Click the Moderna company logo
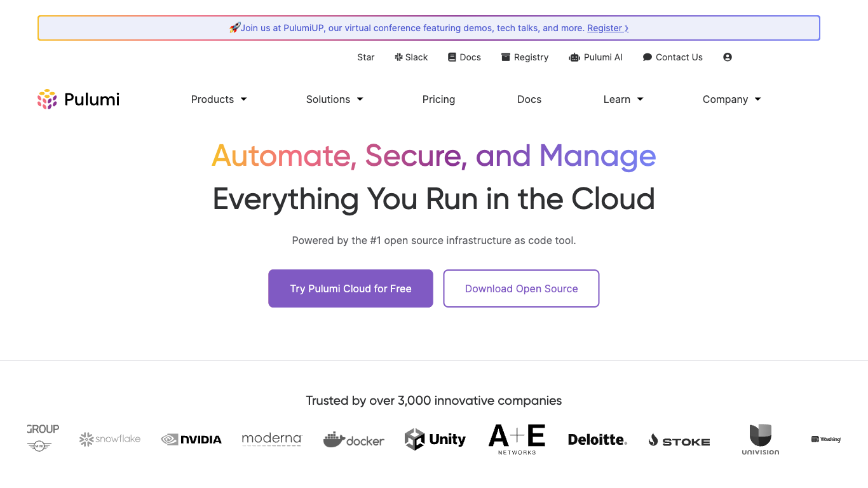 272,439
